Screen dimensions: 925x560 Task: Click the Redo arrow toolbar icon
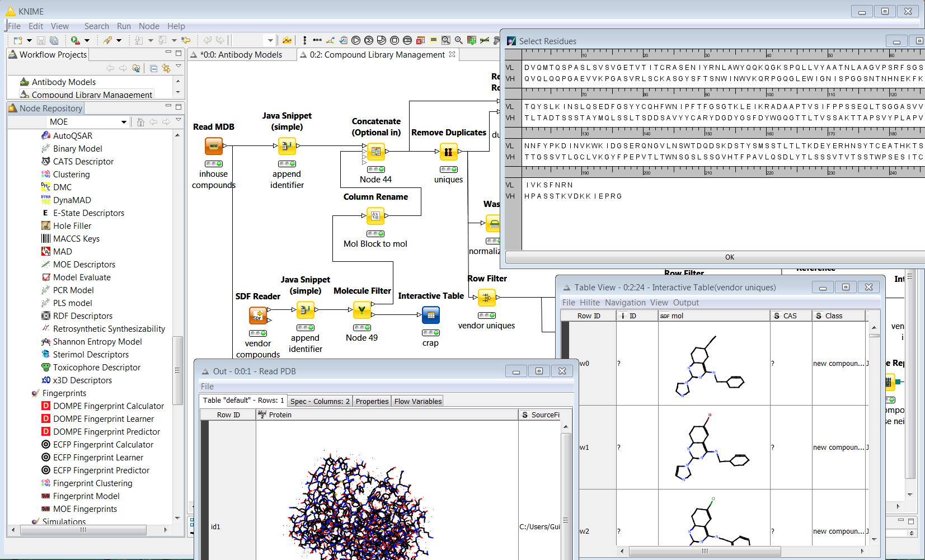pyautogui.click(x=220, y=40)
